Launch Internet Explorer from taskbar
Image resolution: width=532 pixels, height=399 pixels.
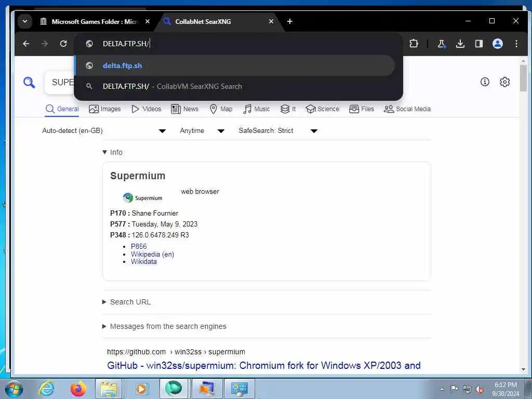pos(46,389)
